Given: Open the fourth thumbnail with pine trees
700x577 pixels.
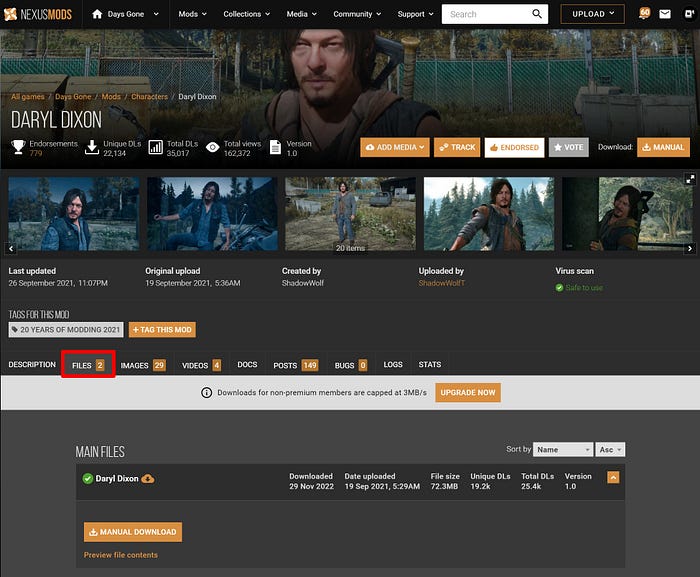Looking at the screenshot, I should [489, 213].
